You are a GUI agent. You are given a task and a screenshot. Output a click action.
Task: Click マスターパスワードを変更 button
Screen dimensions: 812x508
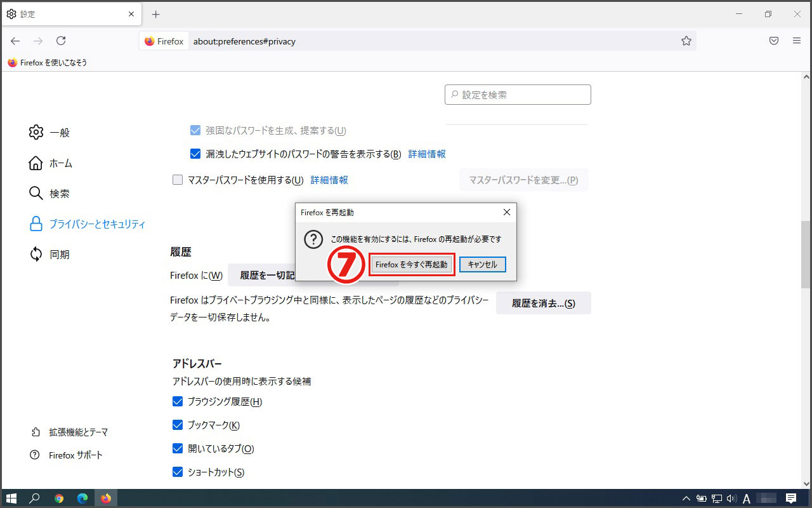click(523, 180)
